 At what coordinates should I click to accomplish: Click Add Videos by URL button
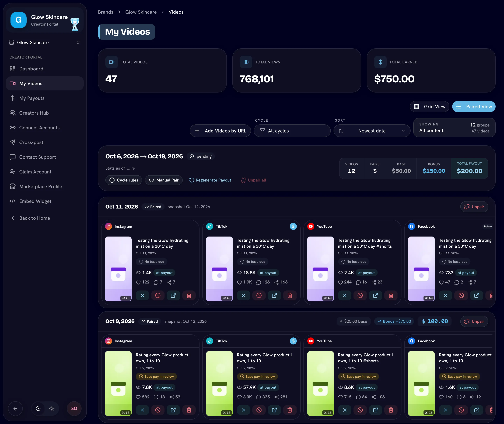(220, 131)
